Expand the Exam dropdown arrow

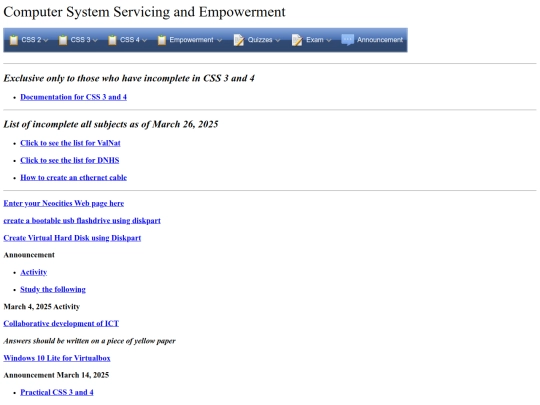(x=329, y=40)
